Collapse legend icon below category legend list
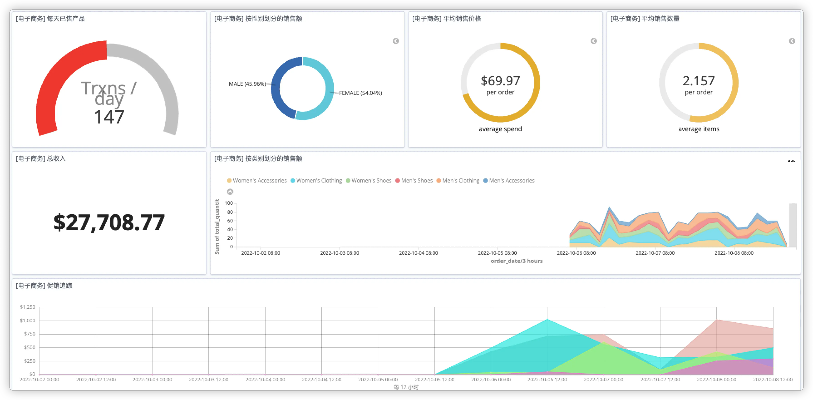This screenshot has width=813, height=400. click(230, 192)
